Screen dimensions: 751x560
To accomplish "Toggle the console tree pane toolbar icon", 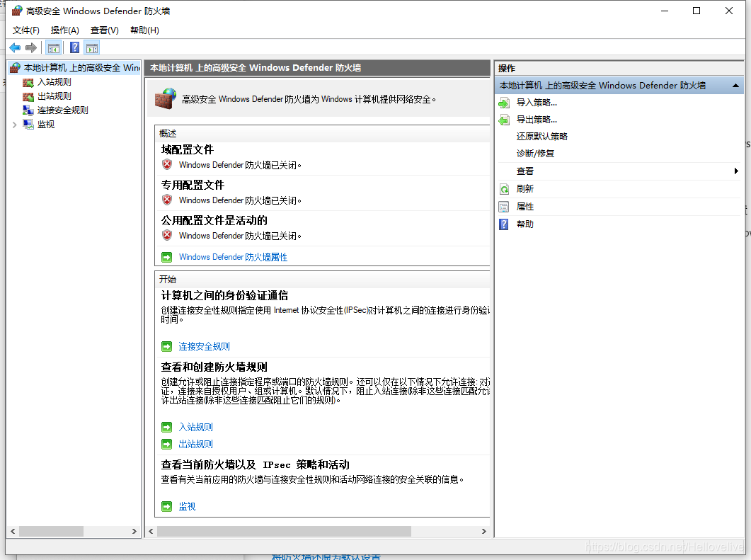I will [54, 48].
